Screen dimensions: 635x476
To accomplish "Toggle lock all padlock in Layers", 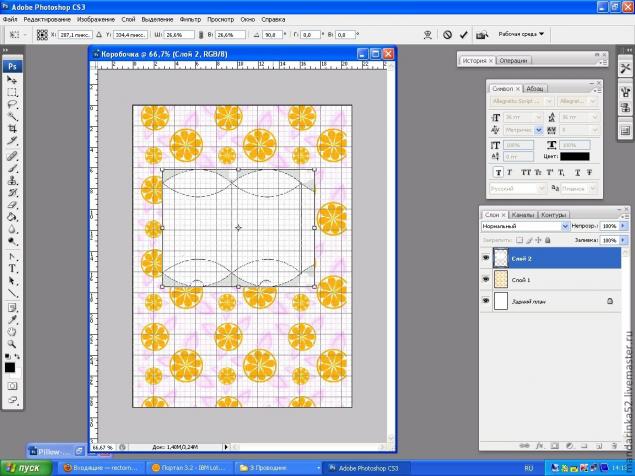I will point(548,240).
